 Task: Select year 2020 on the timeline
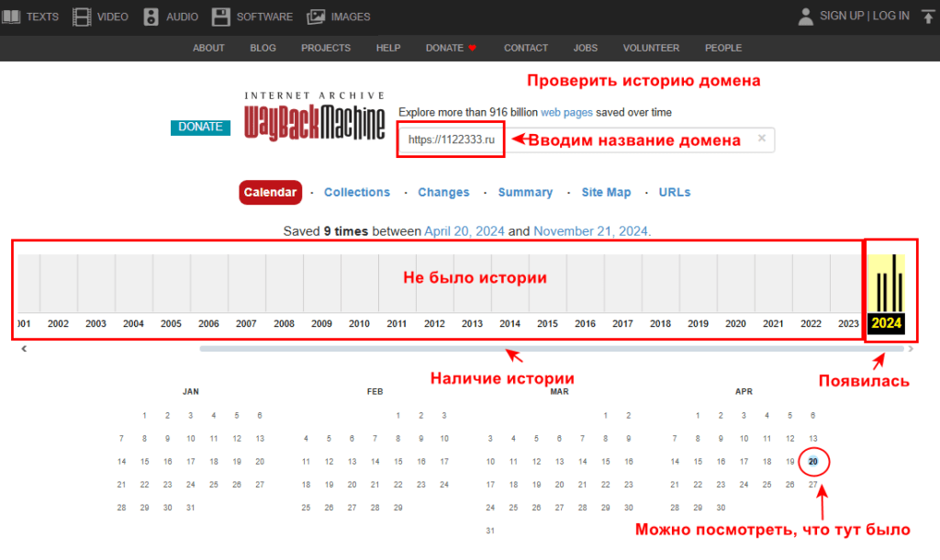click(735, 324)
